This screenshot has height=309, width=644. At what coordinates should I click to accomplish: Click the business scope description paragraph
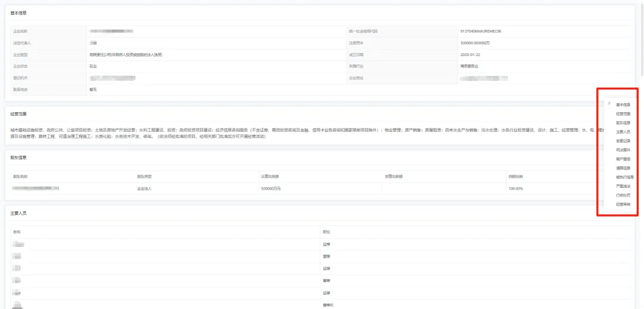[306, 133]
